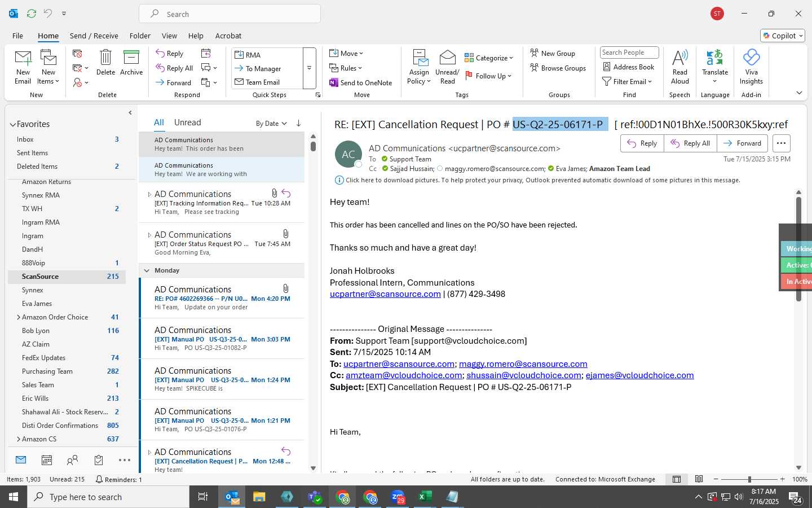Click Reply All in reading pane

pos(690,143)
